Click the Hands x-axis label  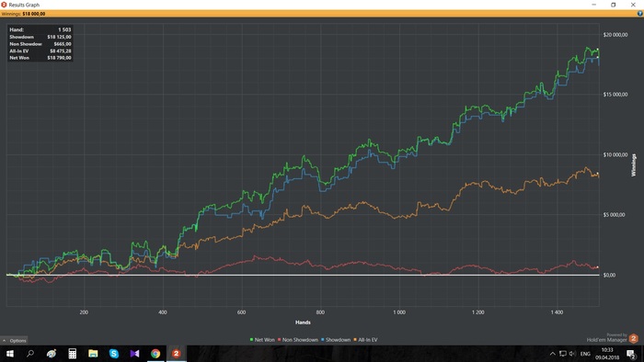coord(303,322)
